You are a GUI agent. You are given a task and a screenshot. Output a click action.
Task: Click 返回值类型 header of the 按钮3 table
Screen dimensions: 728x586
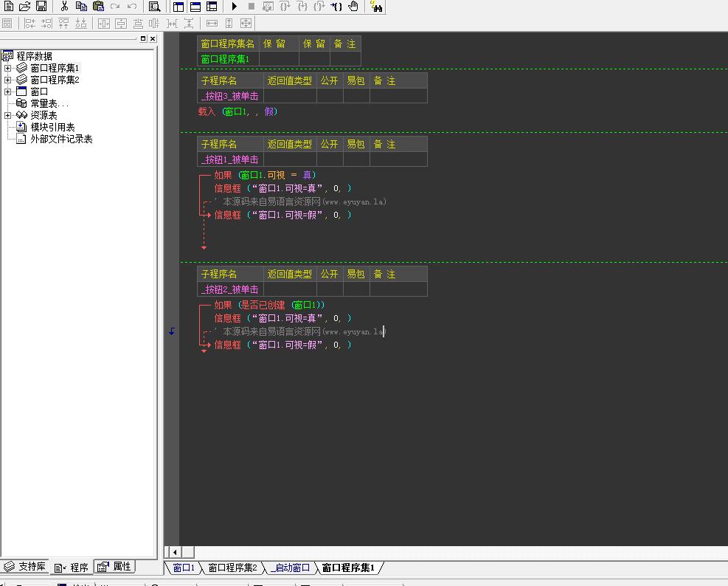[290, 81]
